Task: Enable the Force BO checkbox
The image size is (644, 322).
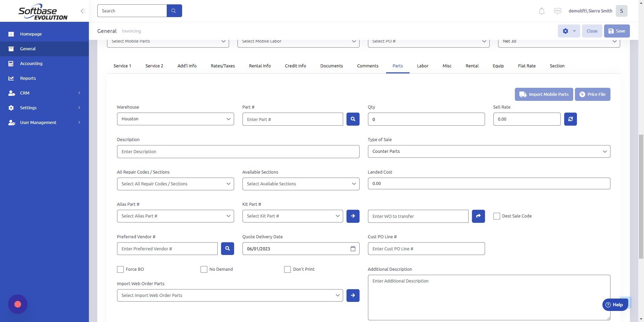Action: 120,269
